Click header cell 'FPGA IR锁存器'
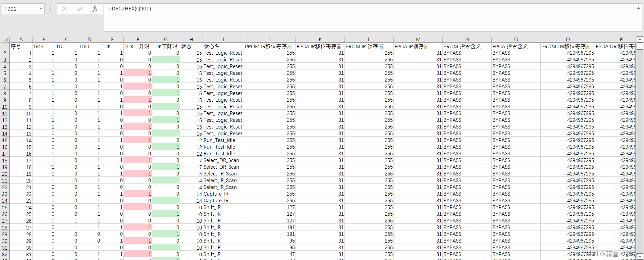Screen dimensions: 644x260 click(418, 46)
